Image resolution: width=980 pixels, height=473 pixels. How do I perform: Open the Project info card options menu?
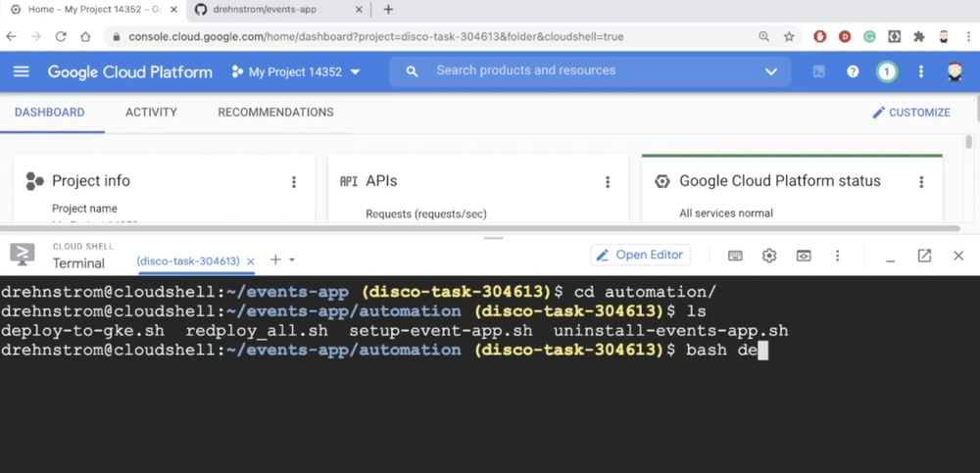click(294, 182)
